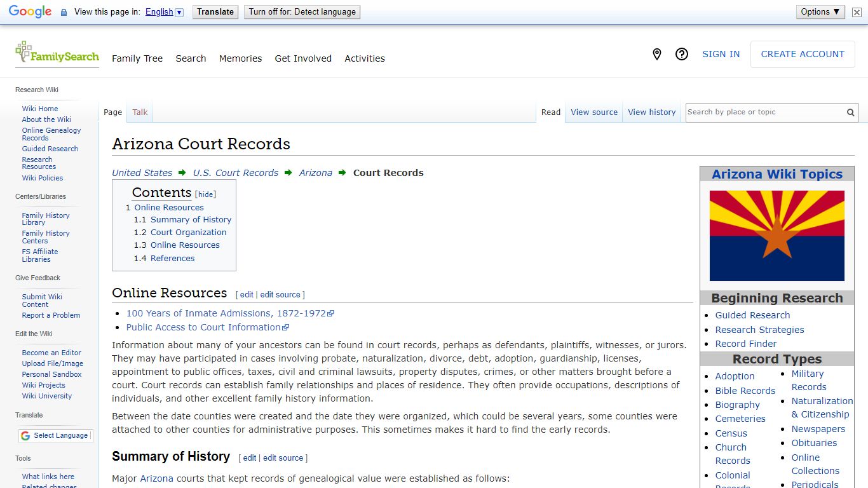The image size is (868, 488).
Task: Click the lock icon in translate bar
Action: pos(64,12)
